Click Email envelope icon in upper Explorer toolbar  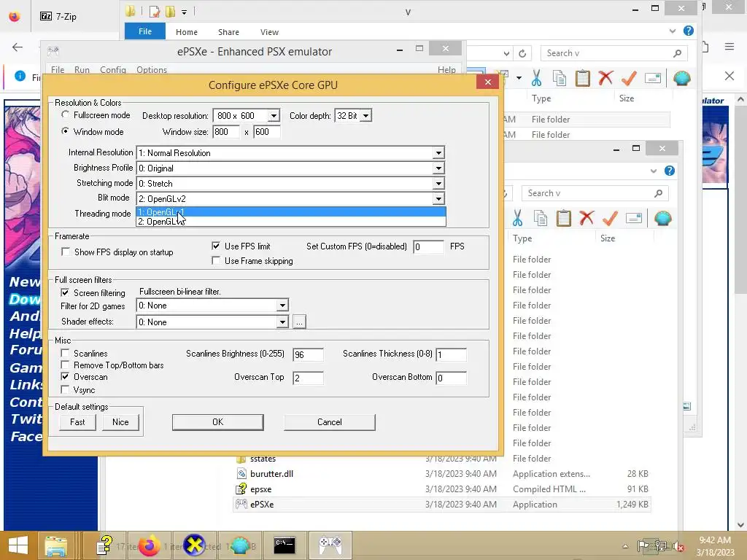(x=653, y=77)
